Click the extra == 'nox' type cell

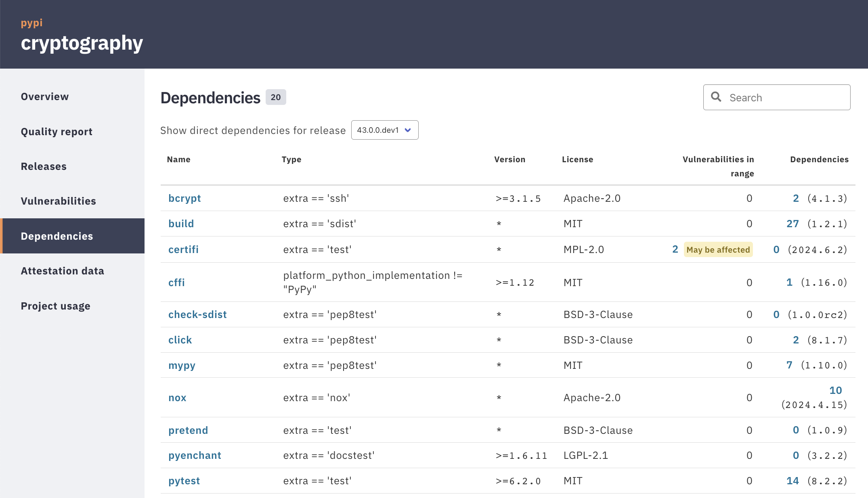(317, 398)
